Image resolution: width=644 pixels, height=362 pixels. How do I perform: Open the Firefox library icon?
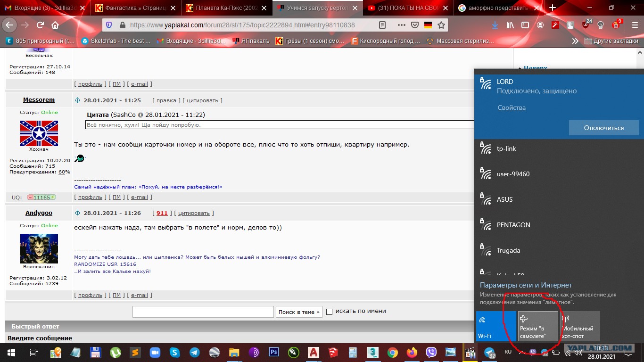point(510,25)
